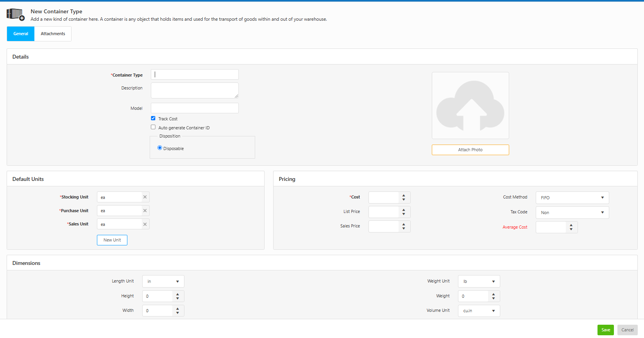644x338 pixels.
Task: Uncheck the Track Cost checkbox
Action: click(153, 118)
